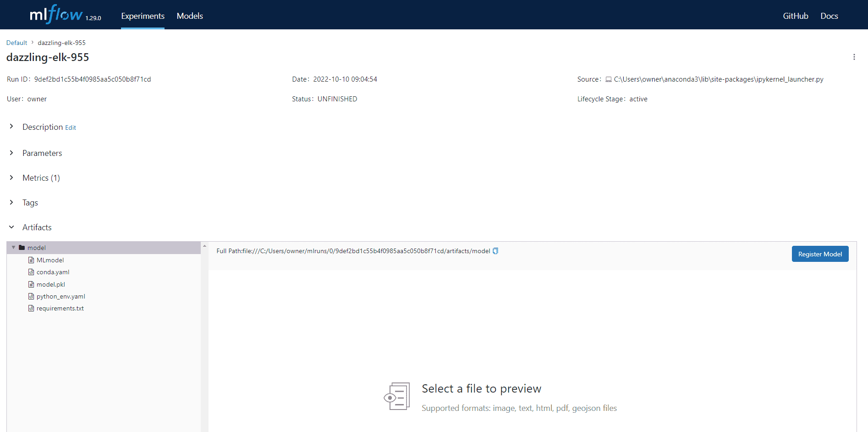Collapse the model folder tree arrow

(x=13, y=248)
